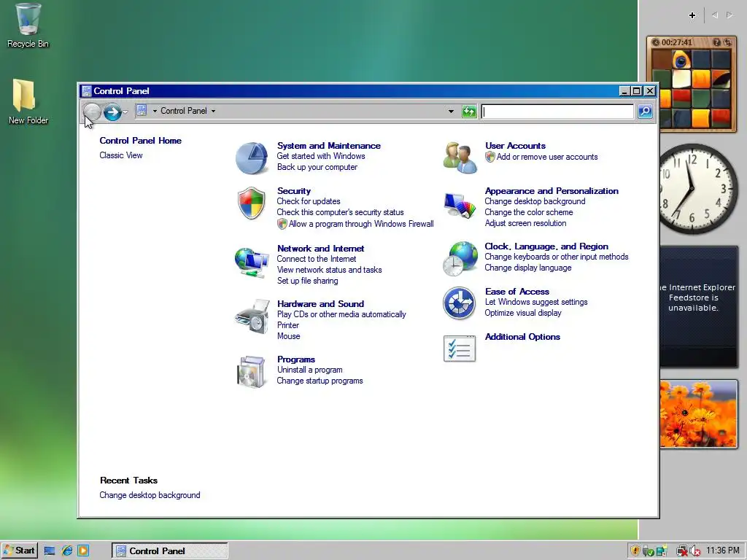Open the User Accounts people icon

click(x=460, y=157)
